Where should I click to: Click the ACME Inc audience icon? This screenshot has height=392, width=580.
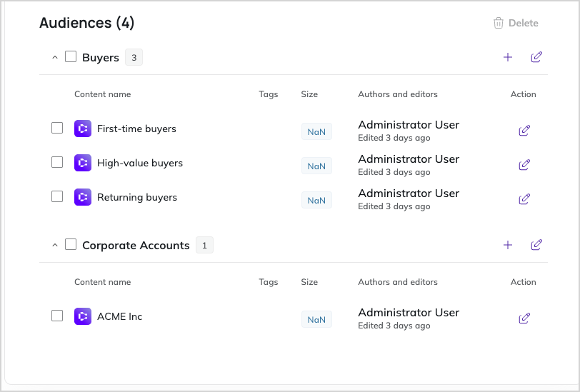[83, 316]
